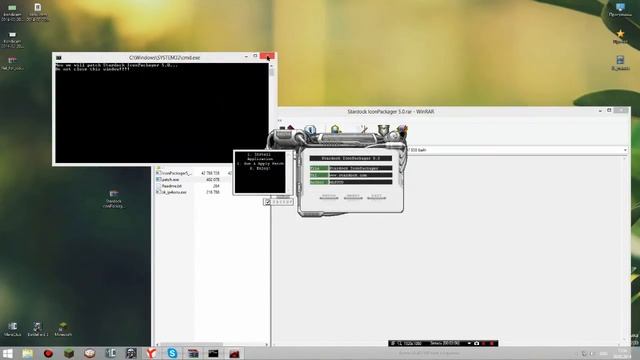640x360 pixels.
Task: Switch to the cmd taskbar icon
Action: (x=213, y=353)
